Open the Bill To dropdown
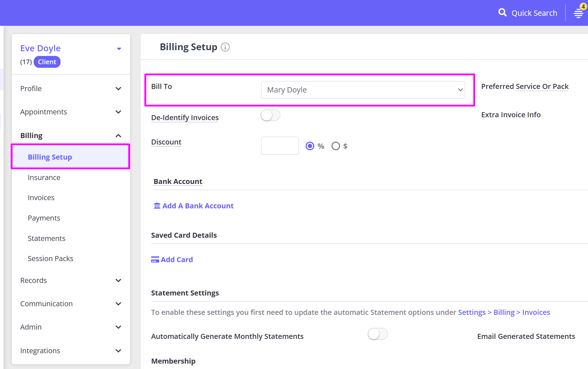588x369 pixels. click(x=363, y=90)
